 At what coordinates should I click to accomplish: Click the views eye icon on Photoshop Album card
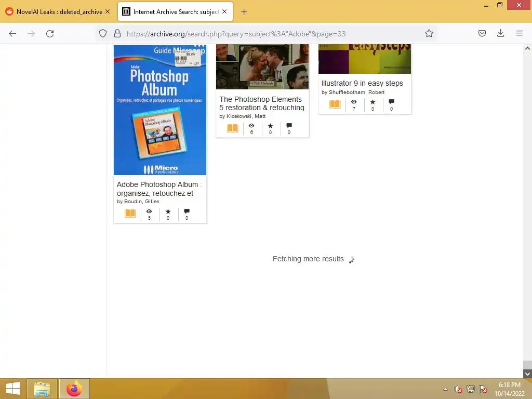149,211
